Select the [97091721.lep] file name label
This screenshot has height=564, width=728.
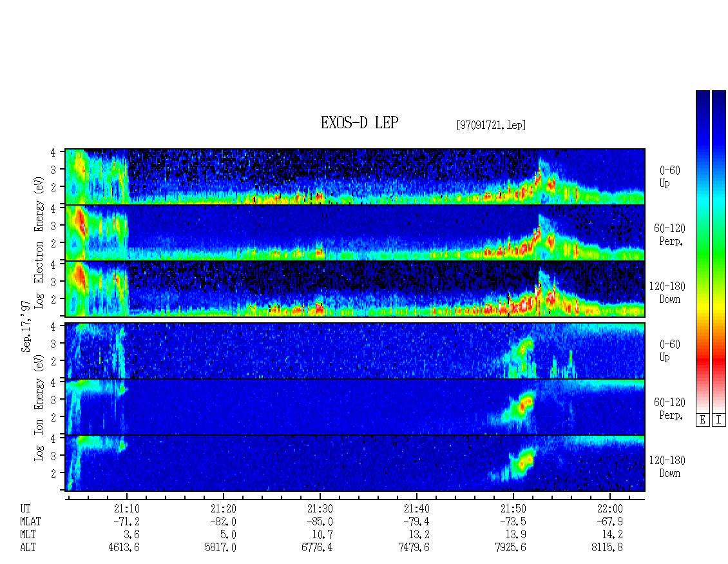click(x=491, y=125)
